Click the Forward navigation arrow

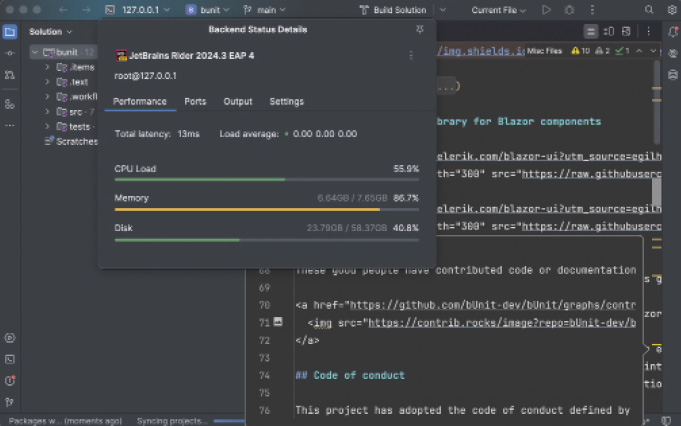click(86, 10)
